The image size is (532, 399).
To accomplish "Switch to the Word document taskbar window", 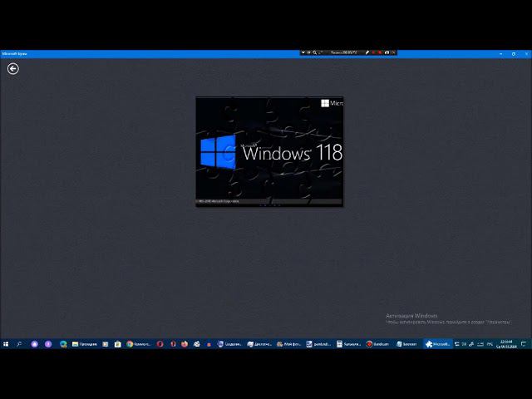I will pyautogui.click(x=319, y=344).
